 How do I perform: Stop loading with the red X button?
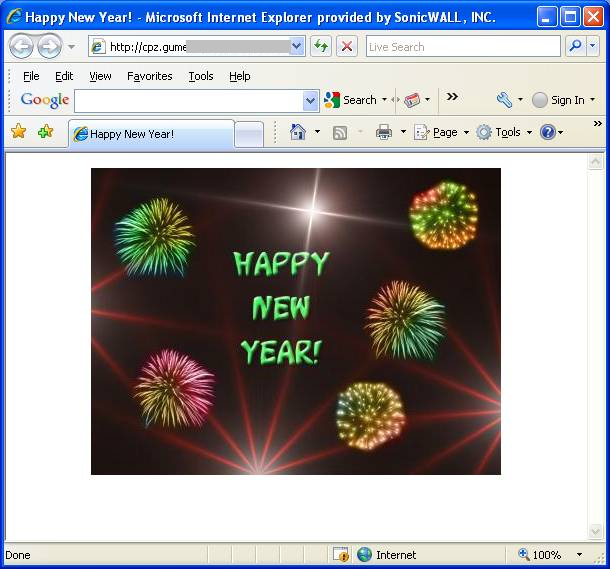347,47
